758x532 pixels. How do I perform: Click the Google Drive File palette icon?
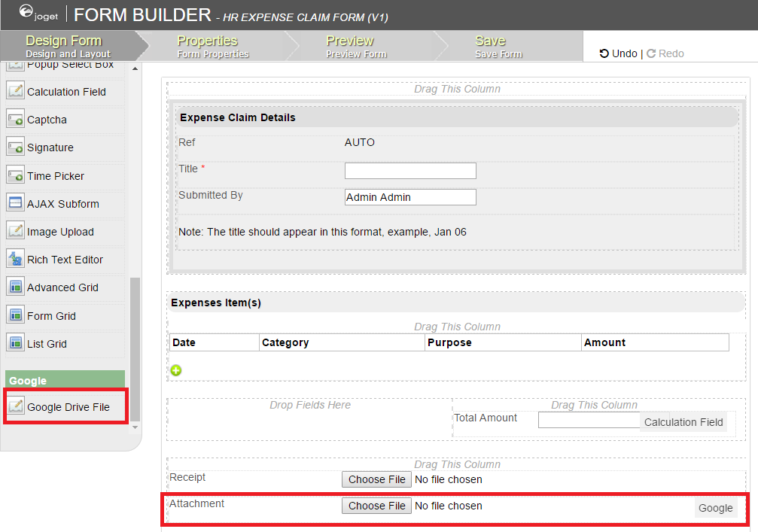[16, 406]
